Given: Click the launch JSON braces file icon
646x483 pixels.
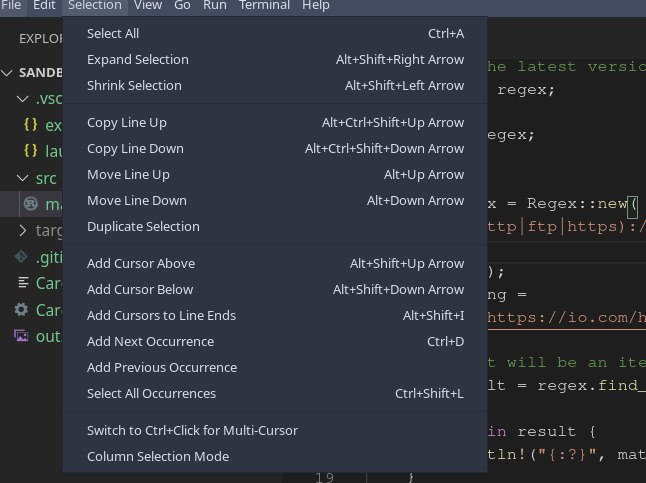Looking at the screenshot, I should tap(30, 151).
